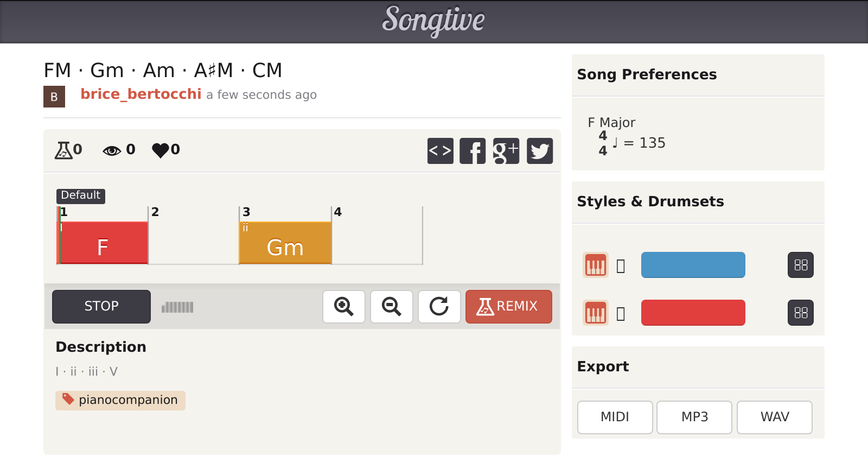868x456 pixels.
Task: Export the song as MP3
Action: click(694, 417)
